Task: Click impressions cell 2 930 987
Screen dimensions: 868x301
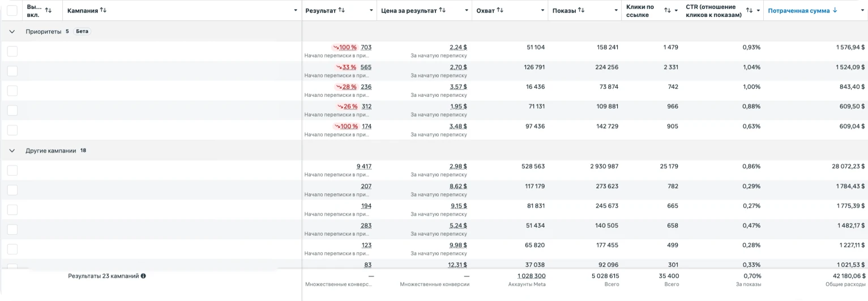Action: pyautogui.click(x=604, y=167)
